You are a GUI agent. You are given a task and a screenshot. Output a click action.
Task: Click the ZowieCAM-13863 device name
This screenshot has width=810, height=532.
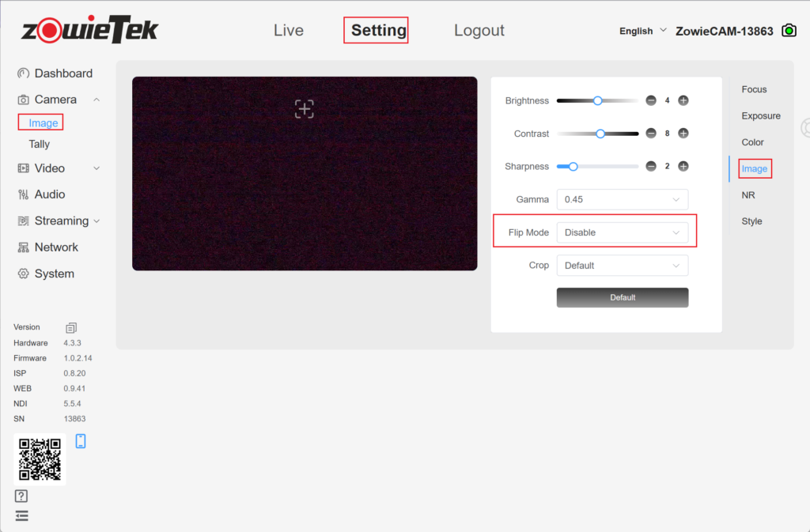pyautogui.click(x=725, y=31)
